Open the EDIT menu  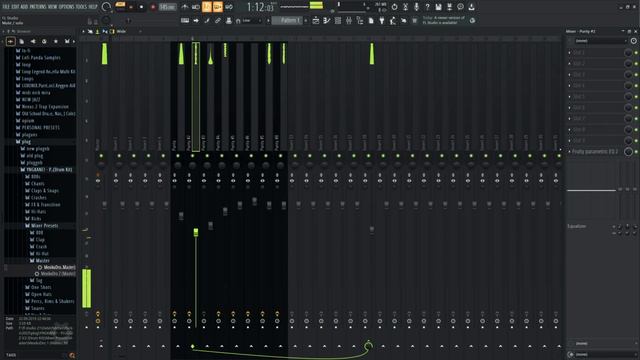15,7
